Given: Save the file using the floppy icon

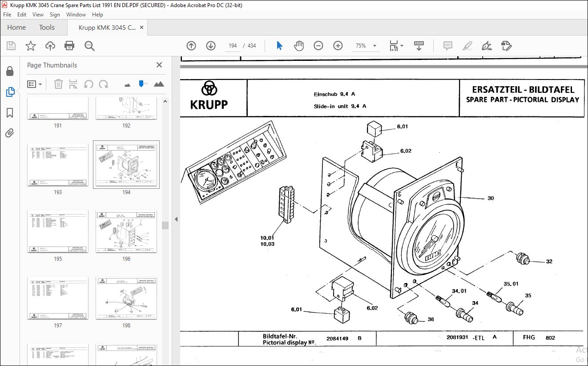Looking at the screenshot, I should (11, 46).
